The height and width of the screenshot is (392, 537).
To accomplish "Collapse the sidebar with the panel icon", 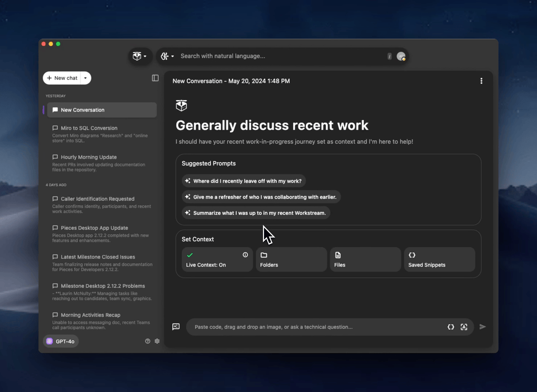I will pos(155,78).
